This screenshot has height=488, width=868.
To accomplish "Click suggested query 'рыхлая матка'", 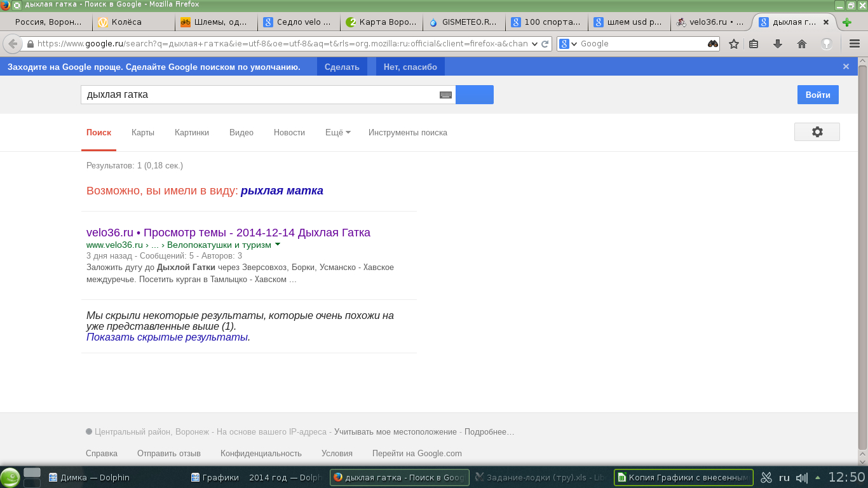I will click(x=282, y=191).
